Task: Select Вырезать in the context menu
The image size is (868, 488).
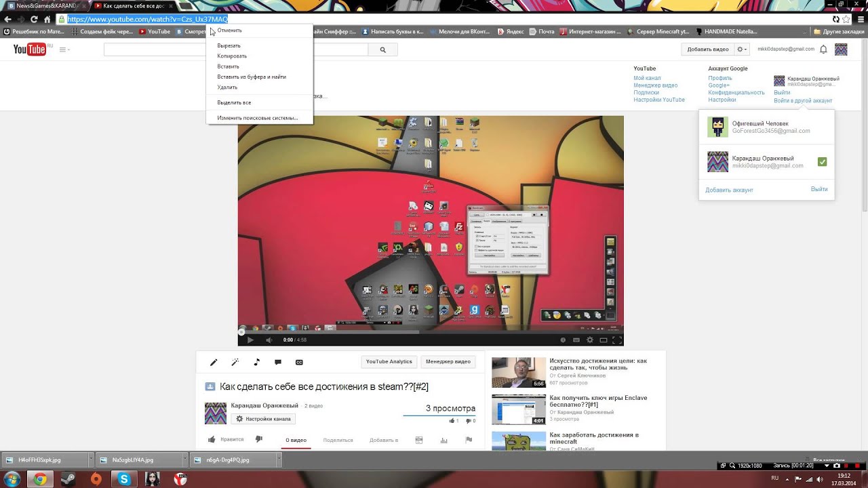Action: tap(229, 46)
